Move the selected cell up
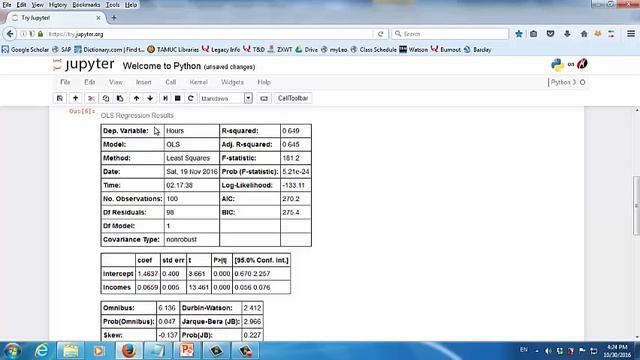640x360 pixels. tap(136, 98)
